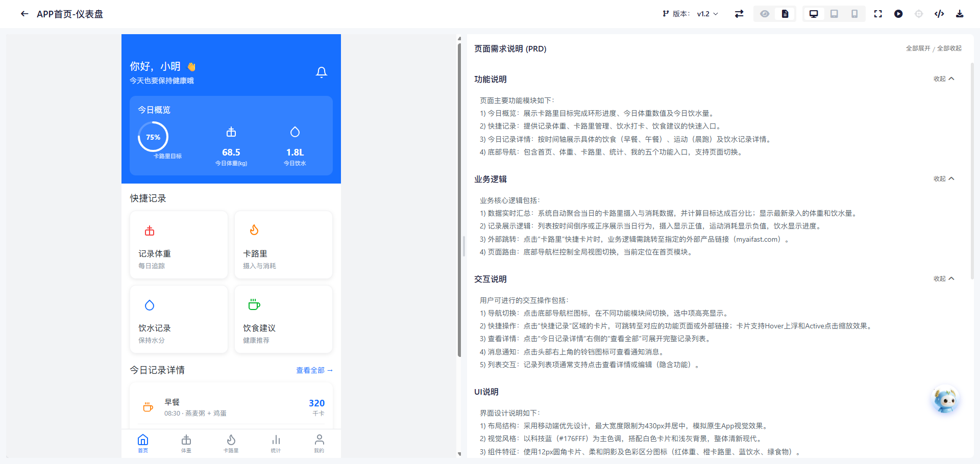
Task: Select the 卡路里 bottom navigation tab
Action: [231, 444]
